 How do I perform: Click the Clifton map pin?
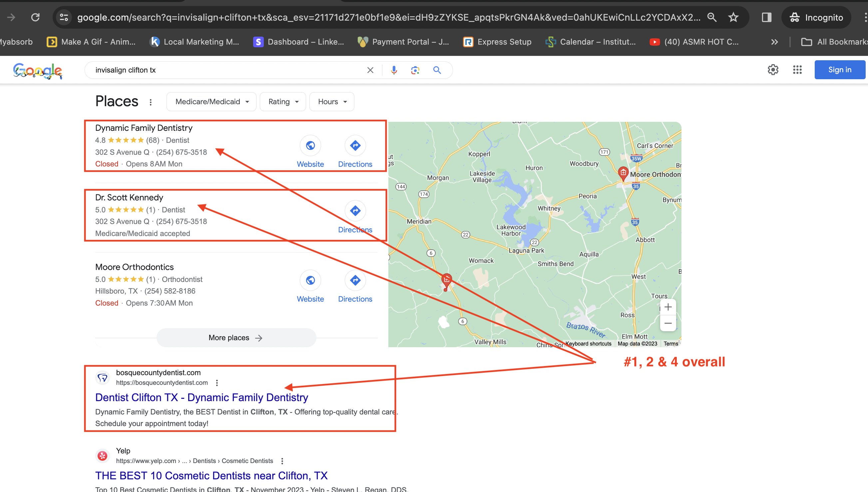447,281
